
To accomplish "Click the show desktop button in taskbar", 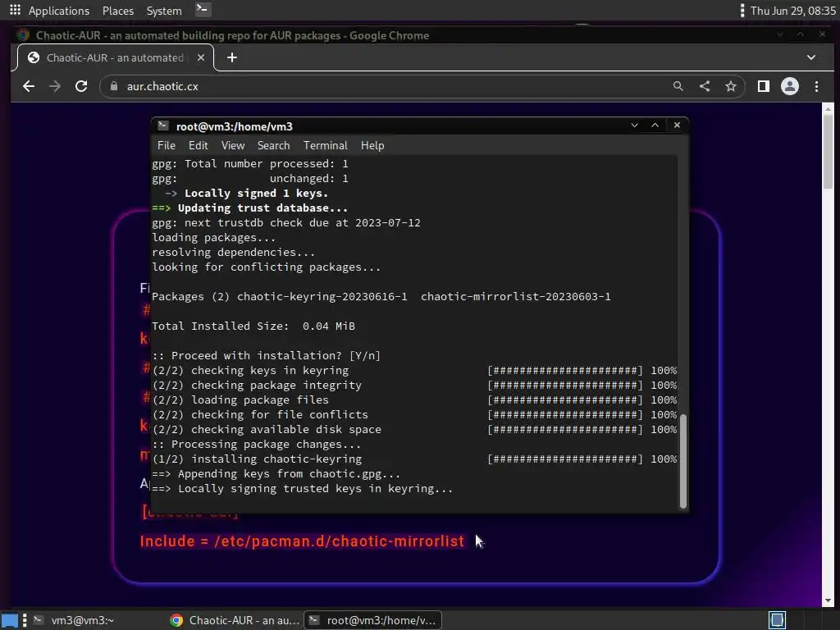I will (10, 620).
